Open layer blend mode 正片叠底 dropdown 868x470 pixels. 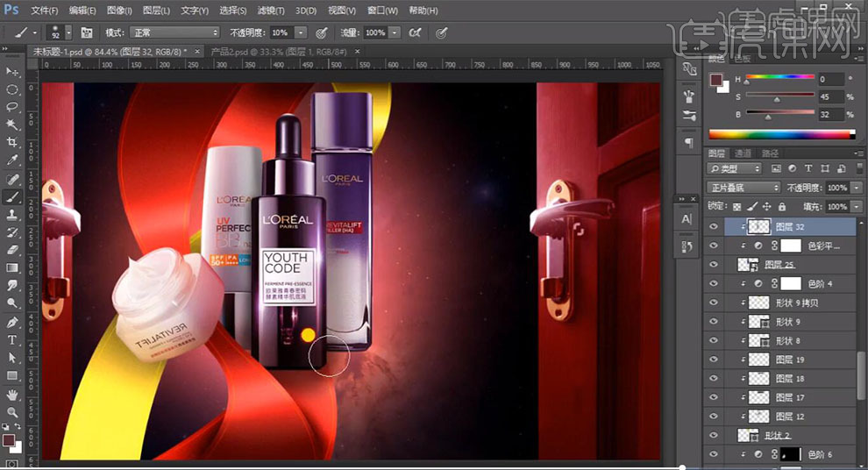(x=744, y=188)
